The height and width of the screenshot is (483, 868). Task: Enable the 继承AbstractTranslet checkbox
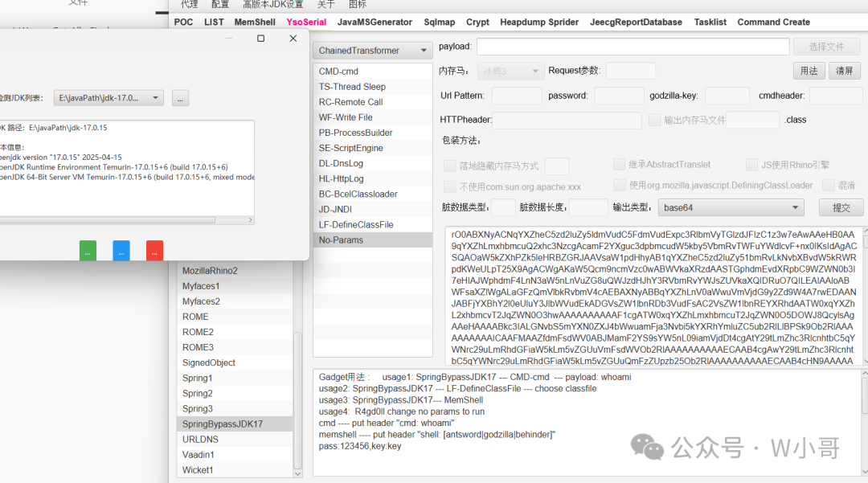619,164
